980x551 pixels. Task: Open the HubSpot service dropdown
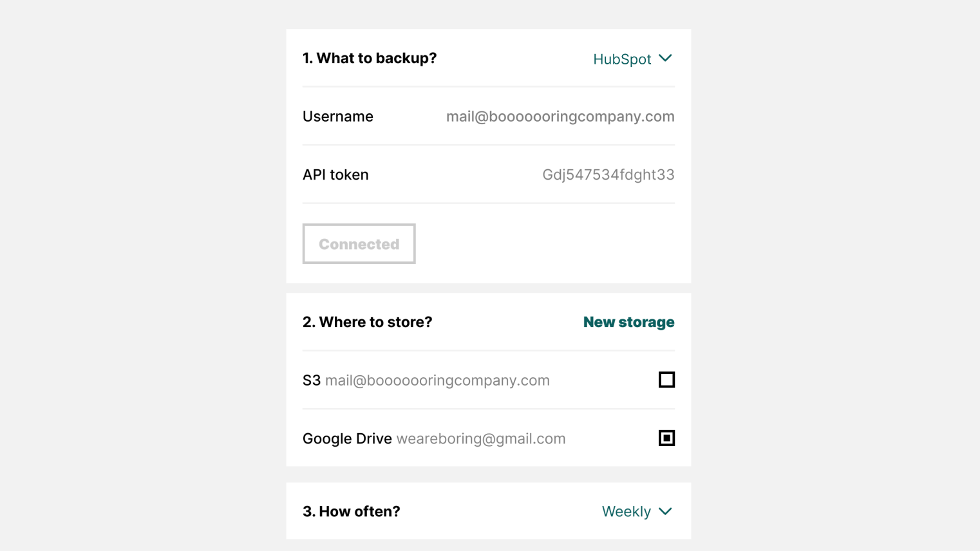[622, 59]
